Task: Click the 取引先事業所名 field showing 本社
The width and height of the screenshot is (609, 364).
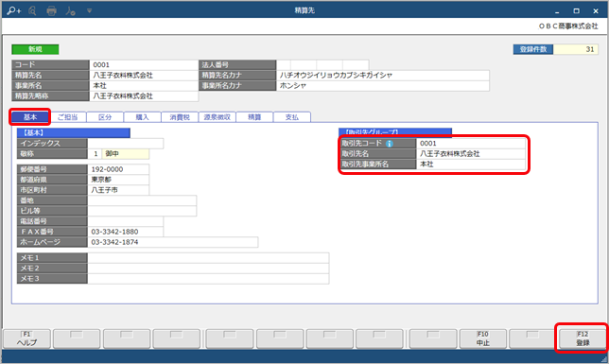Action: [x=471, y=165]
